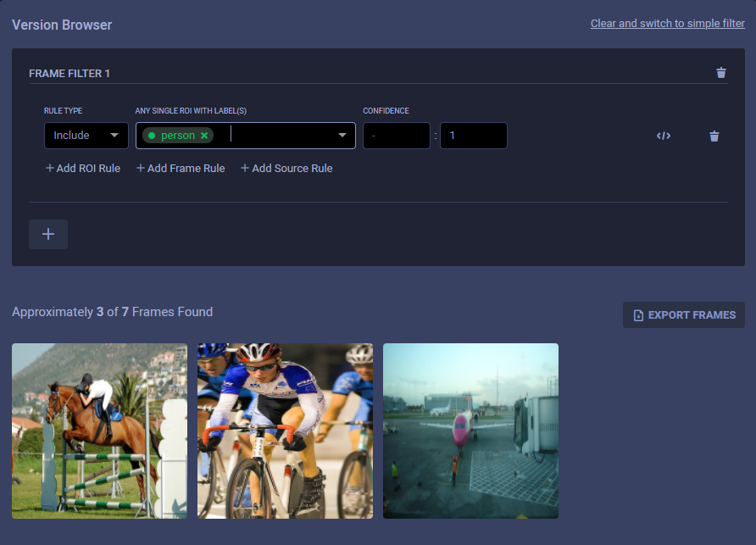Click Add Source Rule
The image size is (756, 545).
286,169
